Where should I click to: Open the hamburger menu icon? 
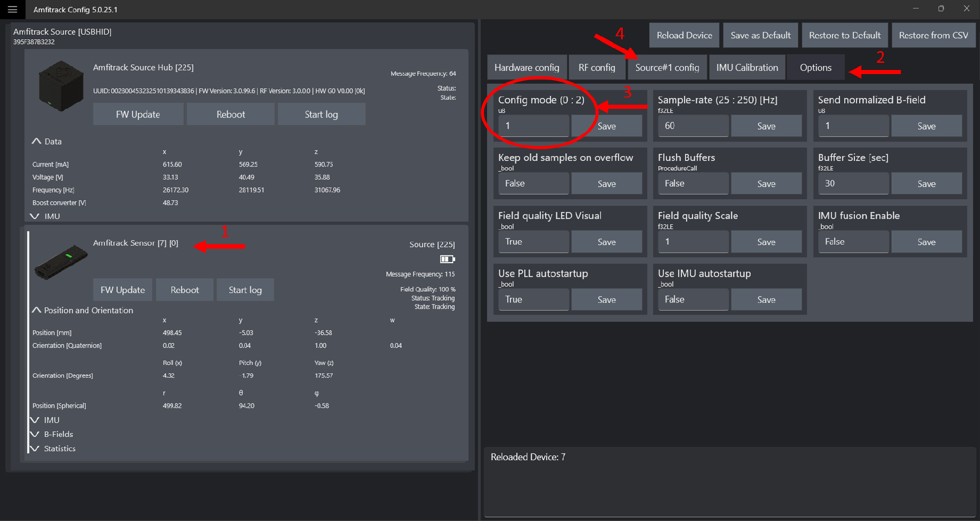point(12,10)
